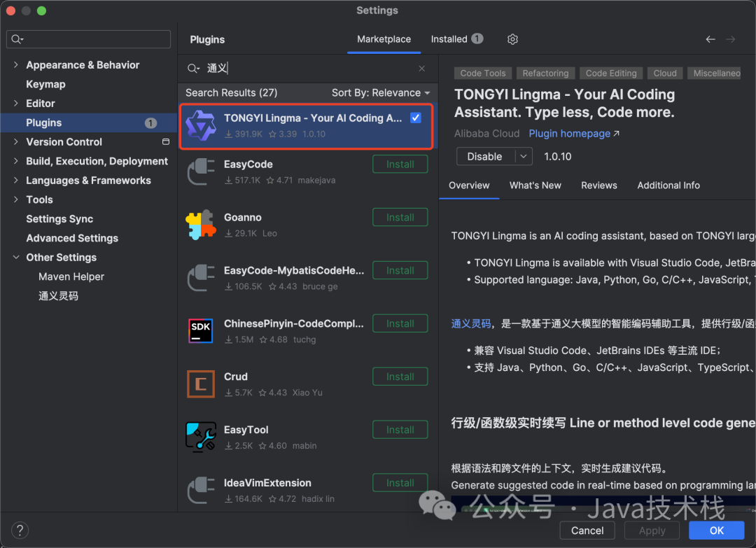This screenshot has width=756, height=548.
Task: Click the back navigation arrow
Action: [x=710, y=39]
